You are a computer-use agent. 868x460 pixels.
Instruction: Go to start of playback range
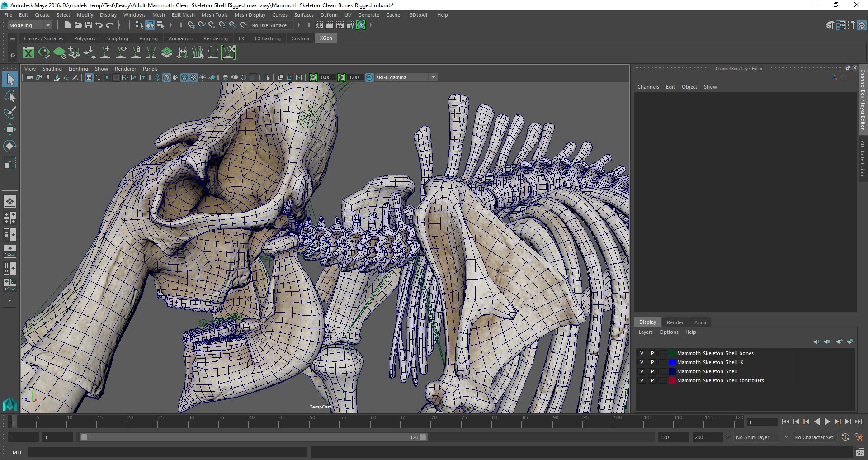(785, 422)
